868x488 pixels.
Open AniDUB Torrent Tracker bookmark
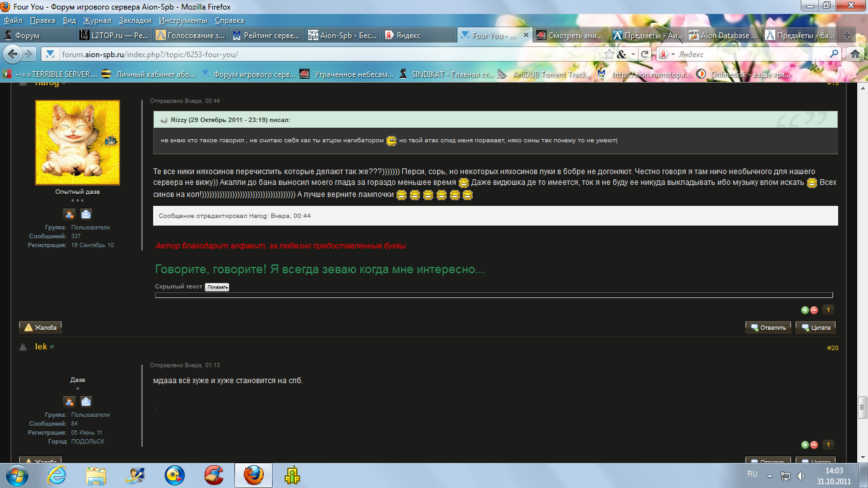point(545,74)
